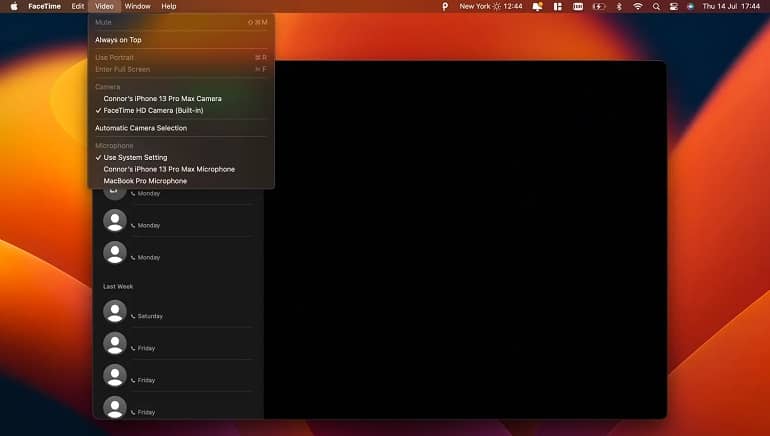Click the contact avatar beside Saturday

(x=115, y=311)
